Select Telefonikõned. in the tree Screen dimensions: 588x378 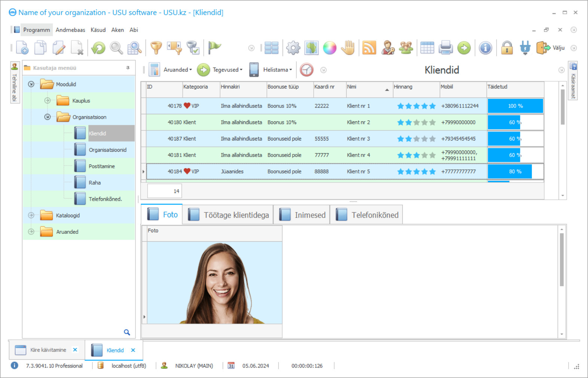[105, 199]
